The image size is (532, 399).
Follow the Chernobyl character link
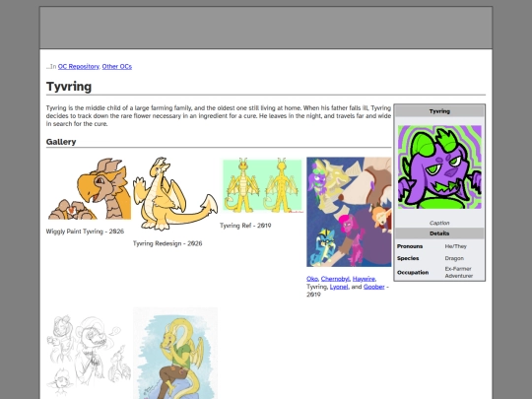[x=335, y=279]
